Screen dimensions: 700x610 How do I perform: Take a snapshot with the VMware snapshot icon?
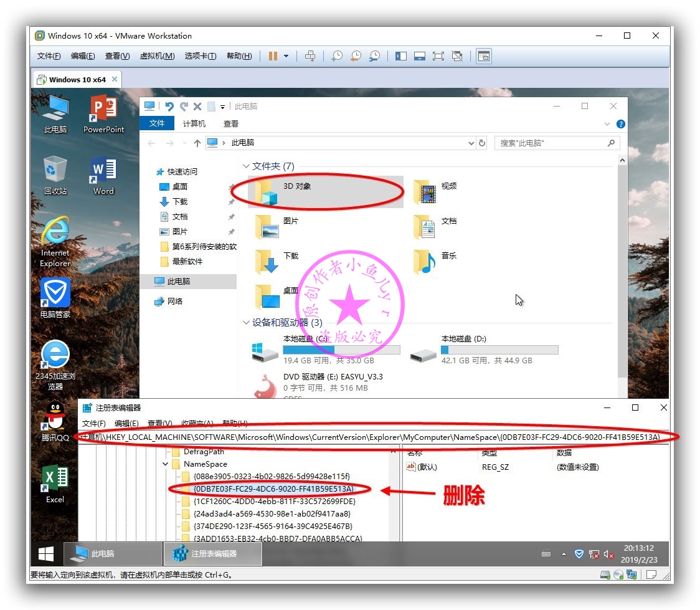tap(336, 56)
